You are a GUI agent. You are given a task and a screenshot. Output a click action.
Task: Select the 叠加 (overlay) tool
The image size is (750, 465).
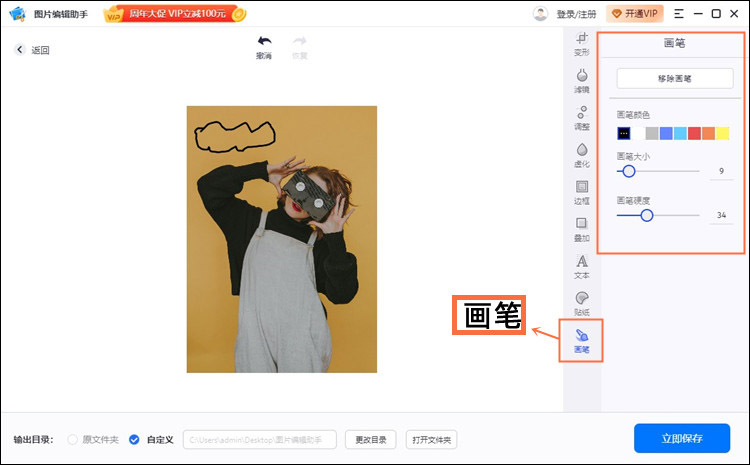coord(581,228)
